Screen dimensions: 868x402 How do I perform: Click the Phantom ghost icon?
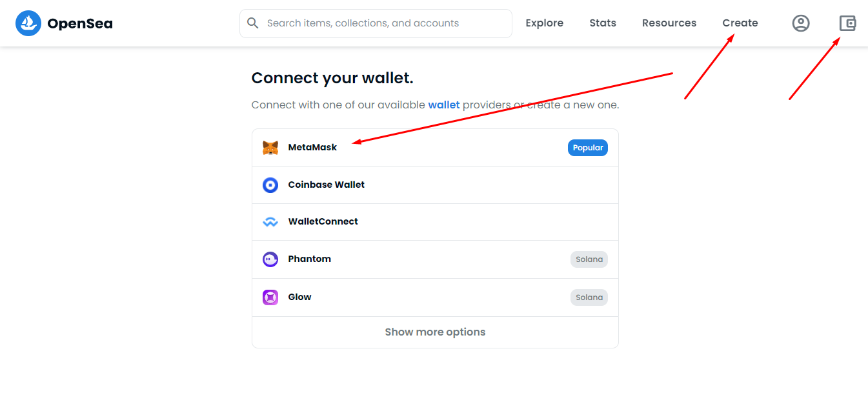coord(270,259)
